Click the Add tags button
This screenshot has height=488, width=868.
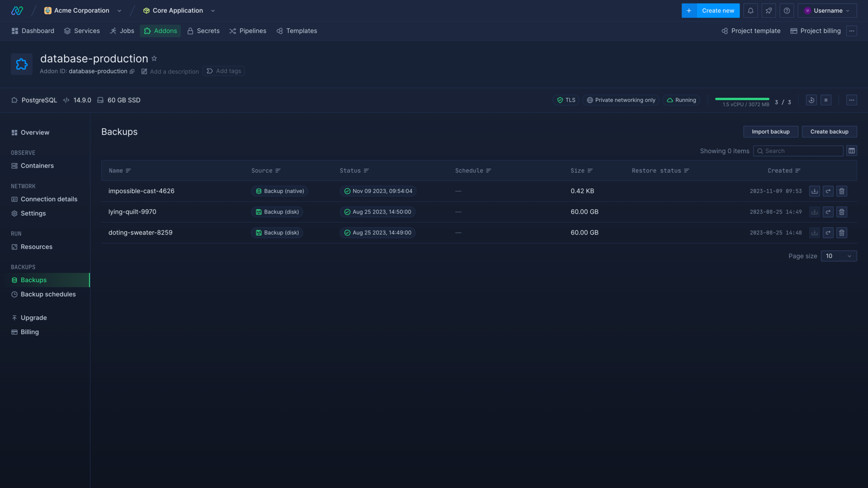224,71
